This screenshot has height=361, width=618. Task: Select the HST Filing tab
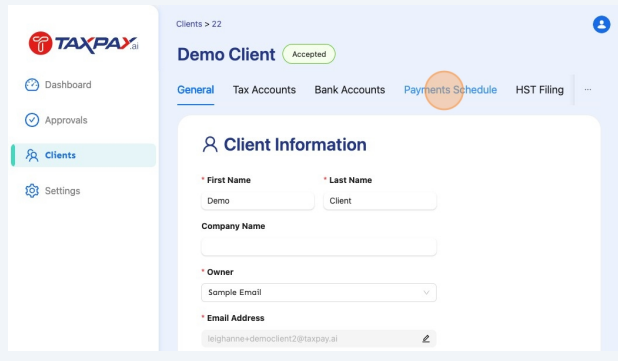tap(540, 90)
